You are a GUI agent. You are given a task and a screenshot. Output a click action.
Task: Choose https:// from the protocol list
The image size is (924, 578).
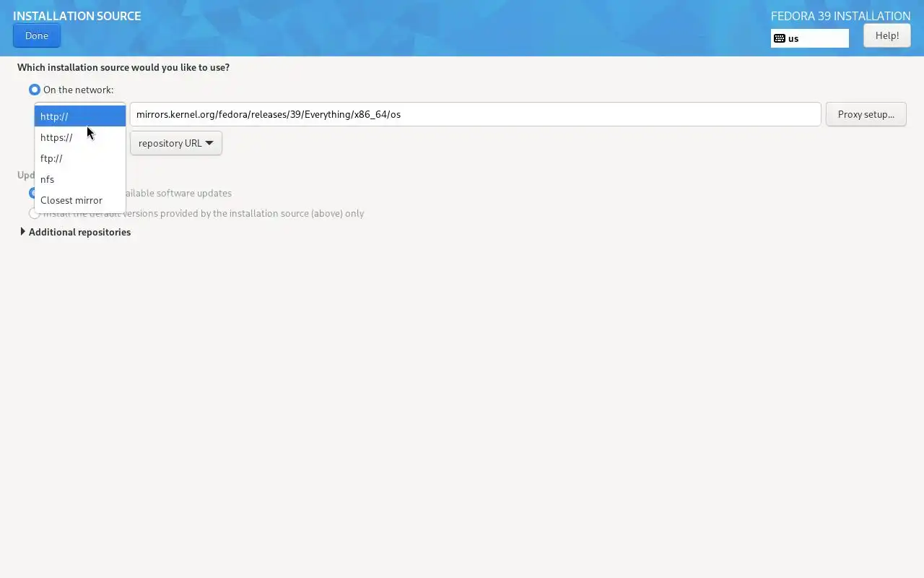tap(80, 137)
